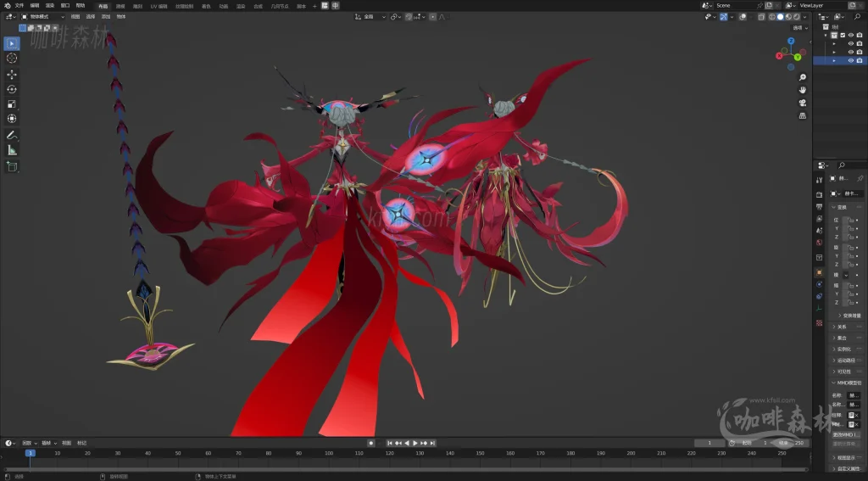The width and height of the screenshot is (868, 481).
Task: Activate the 3D cursor tool
Action: [x=12, y=59]
